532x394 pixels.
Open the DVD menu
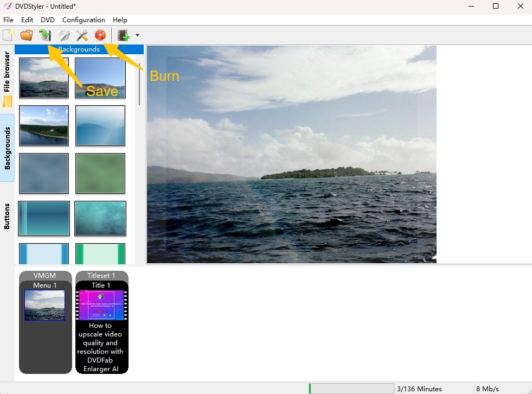coord(48,20)
